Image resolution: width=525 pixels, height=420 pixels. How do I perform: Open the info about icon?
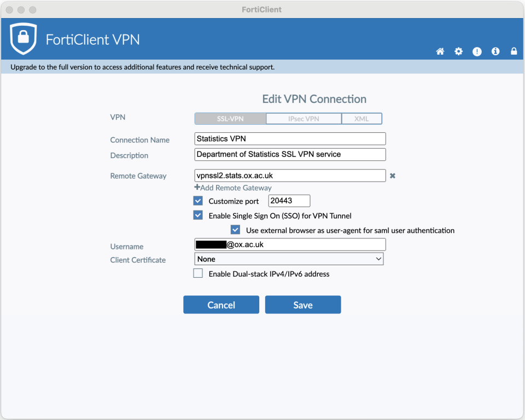coord(495,51)
